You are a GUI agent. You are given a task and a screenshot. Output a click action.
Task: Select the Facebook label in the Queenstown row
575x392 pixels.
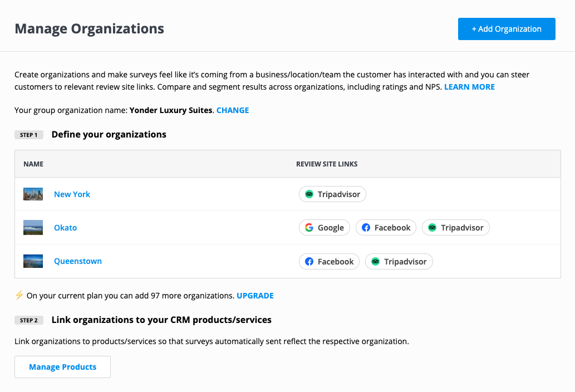point(336,262)
